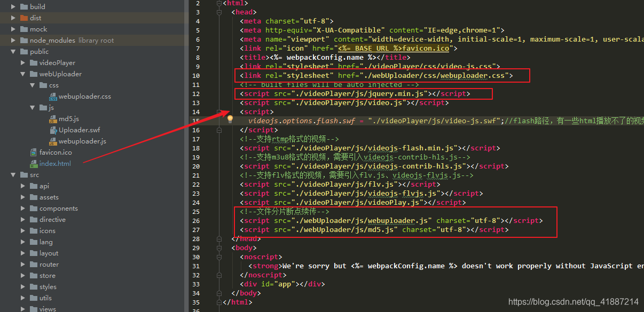Click the webuploader.js file icon
The image size is (644, 312).
click(x=52, y=141)
